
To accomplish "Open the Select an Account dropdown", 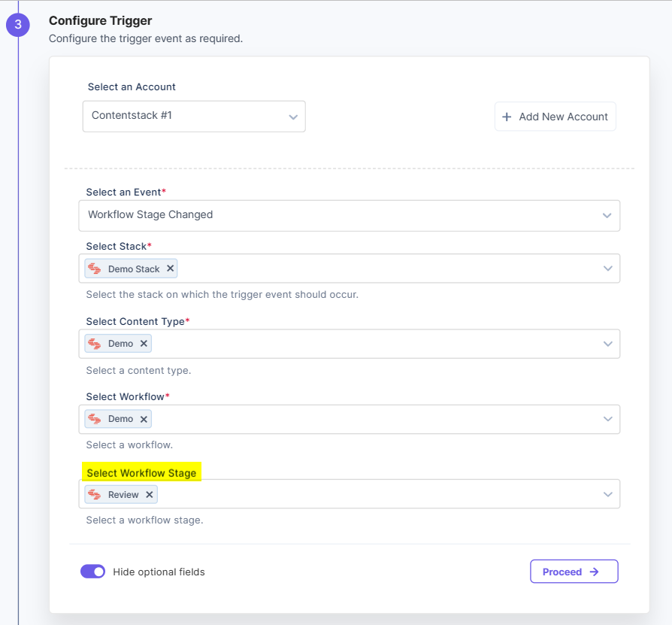I will point(194,116).
